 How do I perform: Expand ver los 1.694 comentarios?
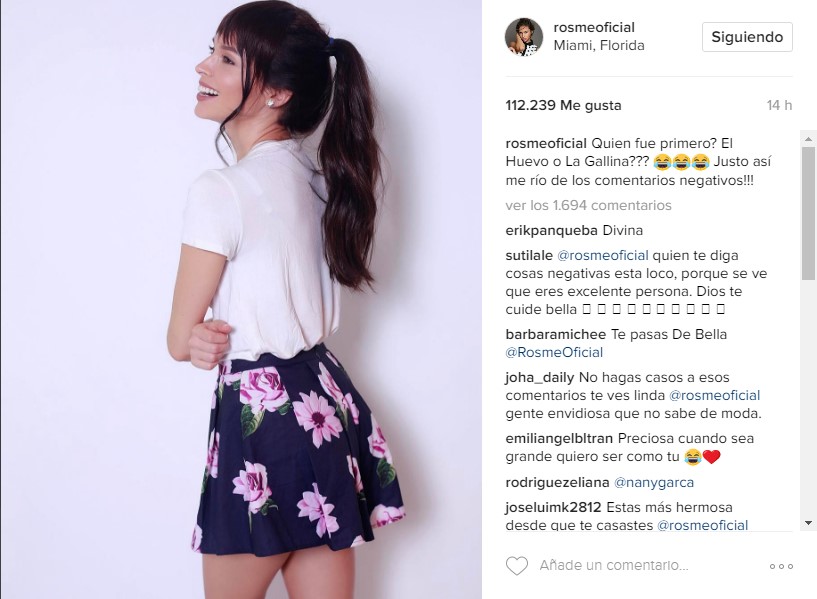tap(588, 205)
